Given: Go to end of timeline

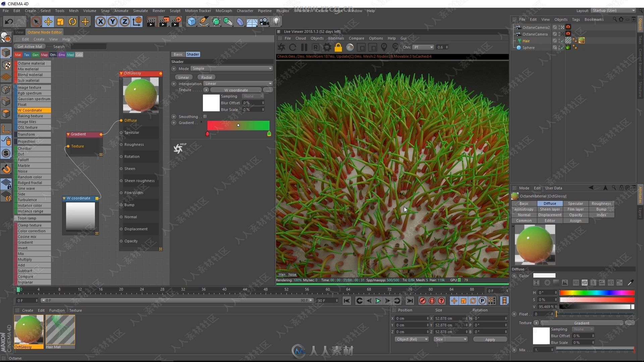Looking at the screenshot, I should (410, 301).
